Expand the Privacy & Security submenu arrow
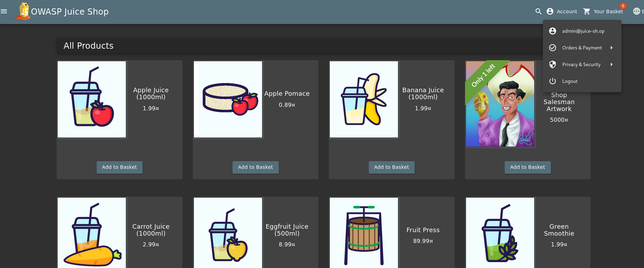 (x=611, y=64)
